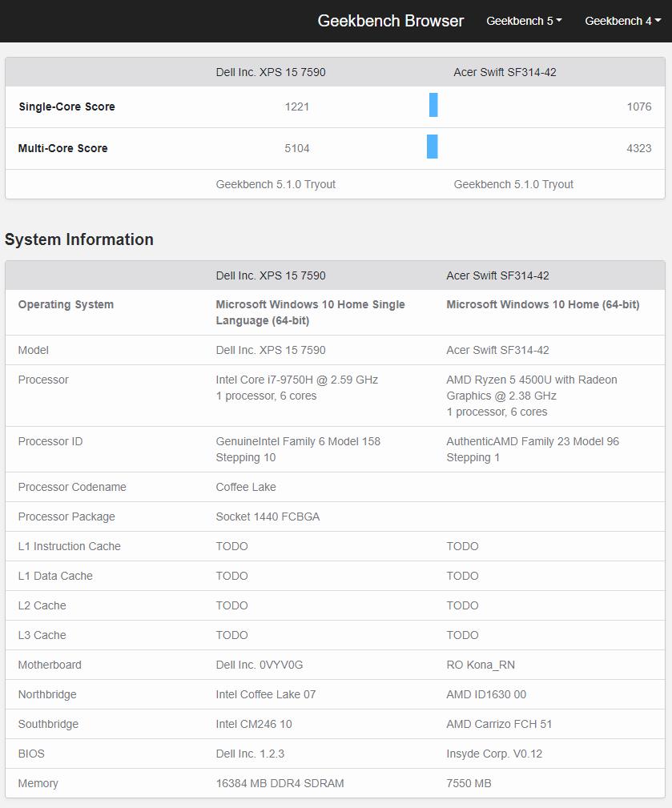The width and height of the screenshot is (672, 808).
Task: Click the Dell Inc. 1.2.3 BIOS value
Action: (x=250, y=754)
